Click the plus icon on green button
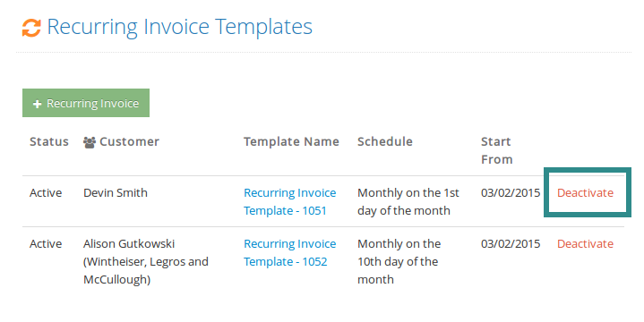This screenshot has width=644, height=322. [x=37, y=104]
